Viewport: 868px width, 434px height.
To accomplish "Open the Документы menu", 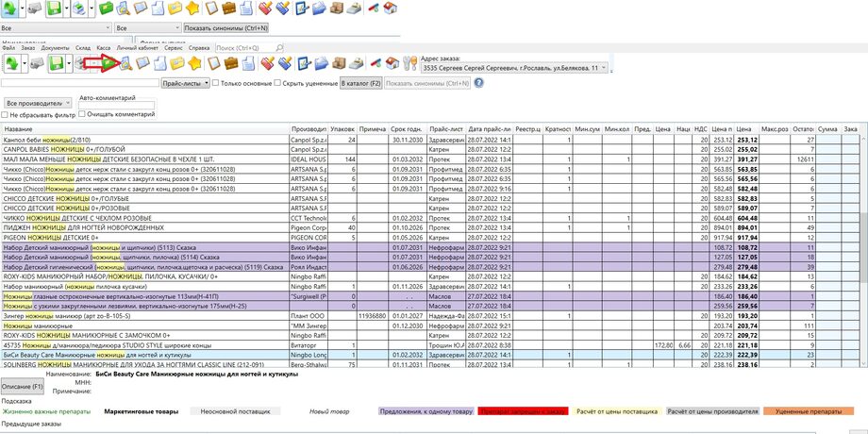I will tap(55, 48).
